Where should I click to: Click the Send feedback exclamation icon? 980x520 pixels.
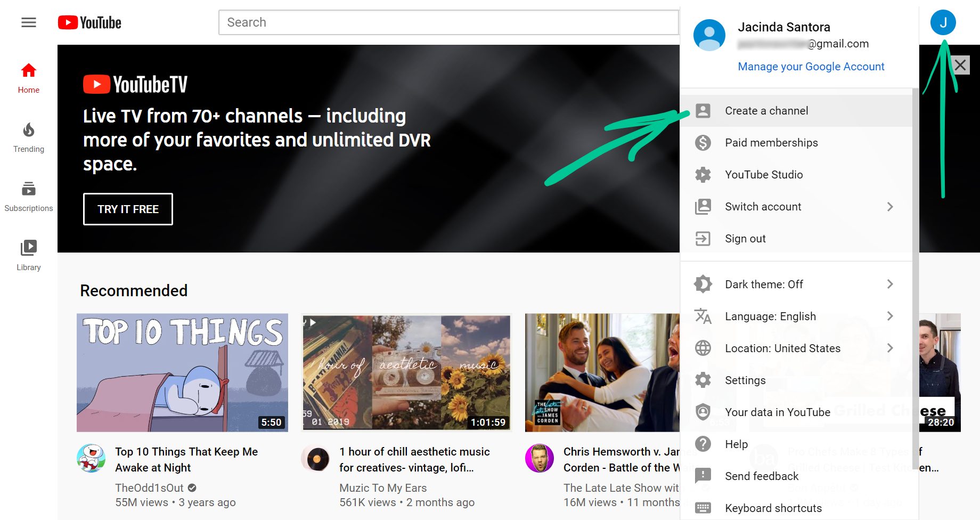point(703,476)
